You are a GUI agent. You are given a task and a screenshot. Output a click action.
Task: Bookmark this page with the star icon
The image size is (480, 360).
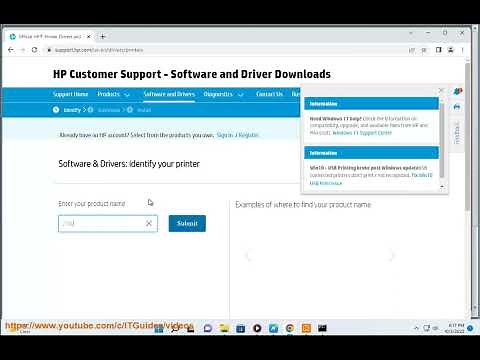click(424, 50)
